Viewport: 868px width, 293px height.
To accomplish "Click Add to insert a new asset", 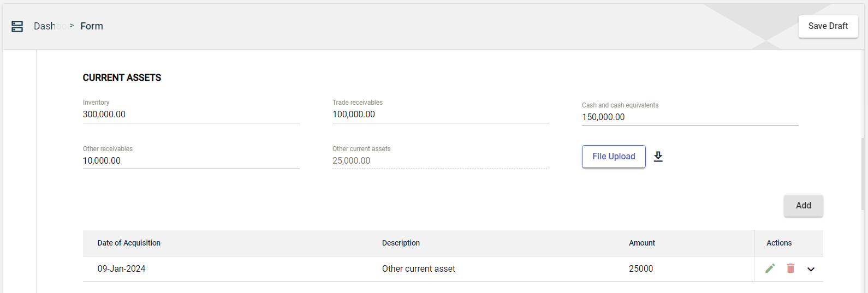I will tap(803, 206).
